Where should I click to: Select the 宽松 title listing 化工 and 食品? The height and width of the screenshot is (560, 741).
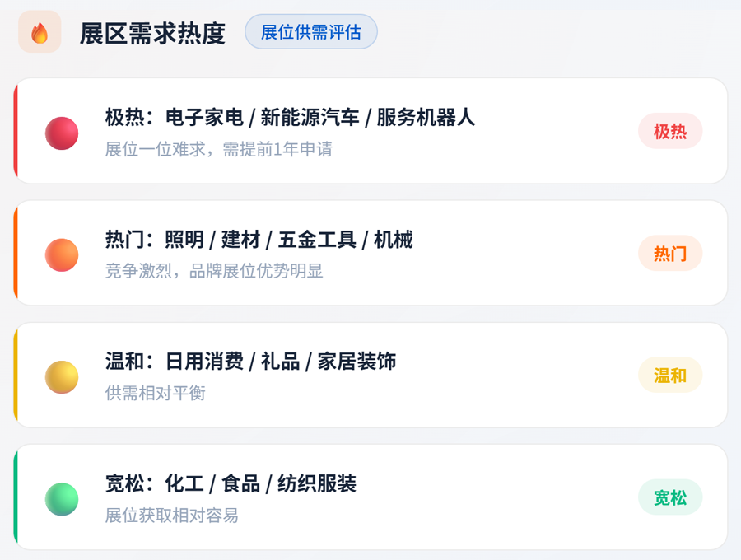click(231, 483)
